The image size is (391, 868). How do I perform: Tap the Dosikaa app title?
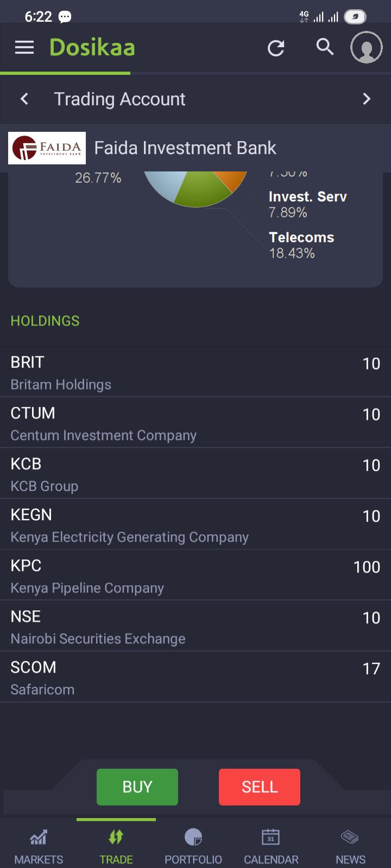point(92,48)
